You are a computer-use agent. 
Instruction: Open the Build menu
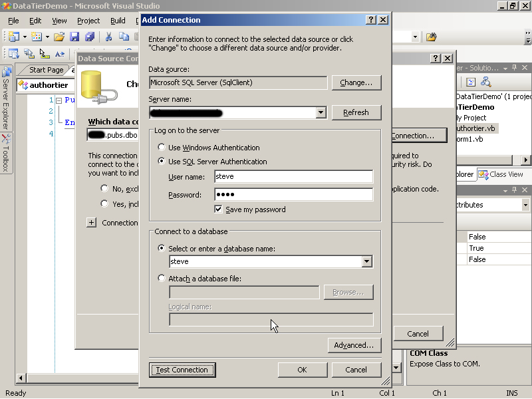(118, 21)
